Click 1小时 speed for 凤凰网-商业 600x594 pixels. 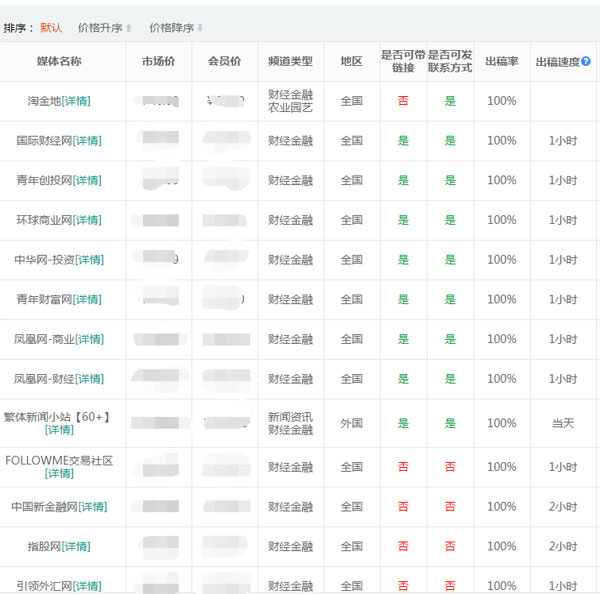563,339
